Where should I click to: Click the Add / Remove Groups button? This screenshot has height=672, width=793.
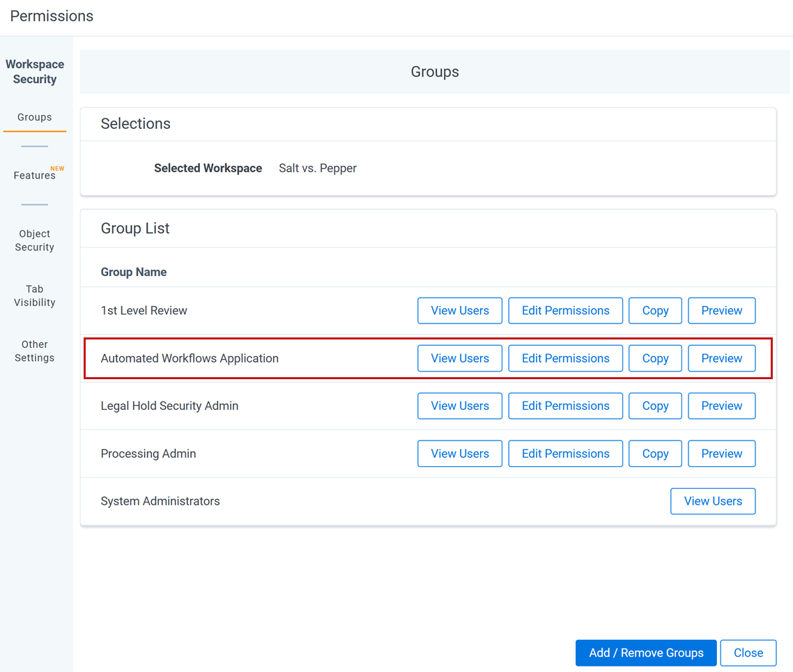(x=646, y=652)
